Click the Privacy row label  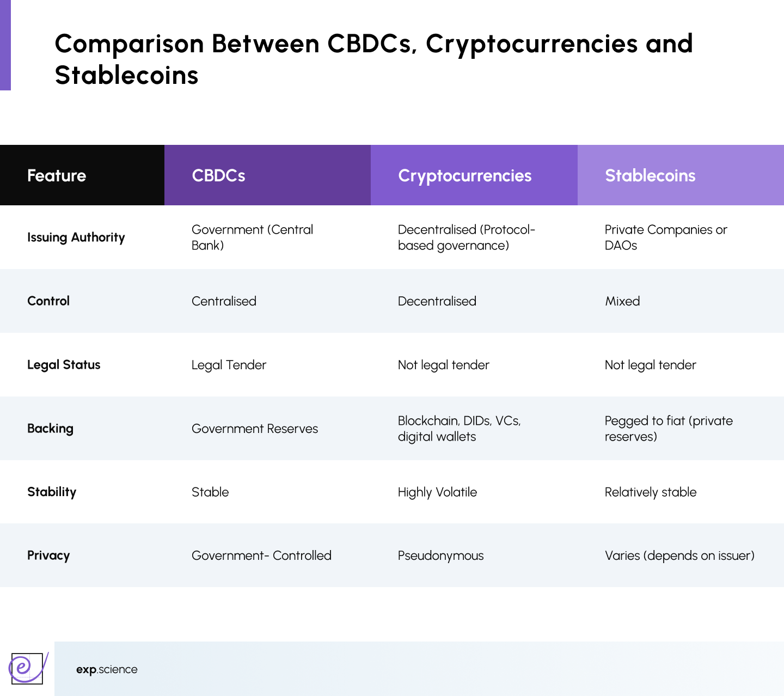pyautogui.click(x=48, y=555)
